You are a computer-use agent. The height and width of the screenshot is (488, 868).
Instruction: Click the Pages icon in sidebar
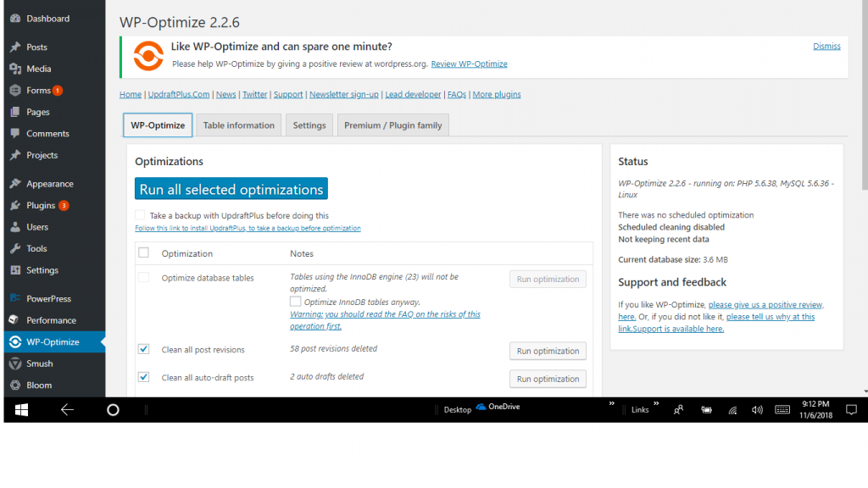click(x=15, y=112)
